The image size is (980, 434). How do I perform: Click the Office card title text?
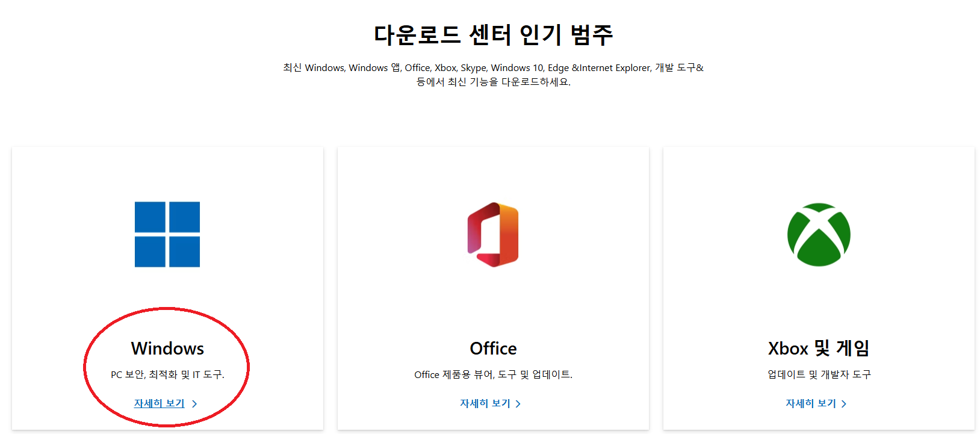[493, 349]
